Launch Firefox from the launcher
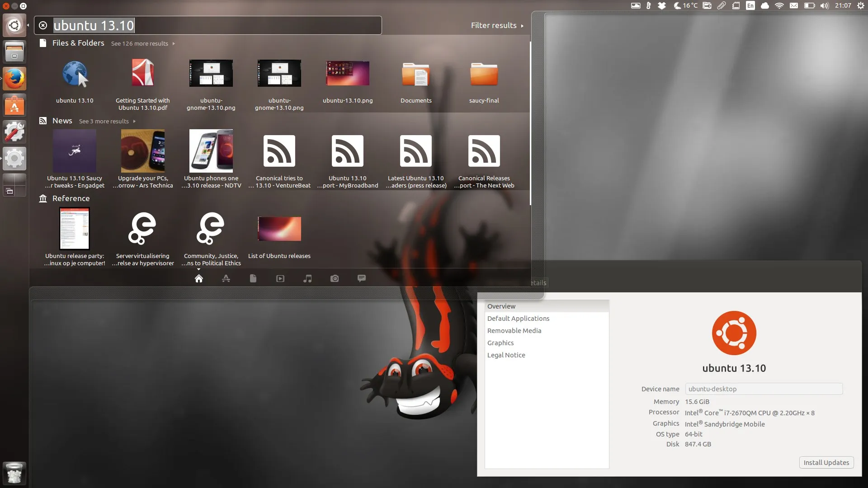Viewport: 868px width, 488px height. coord(14,79)
